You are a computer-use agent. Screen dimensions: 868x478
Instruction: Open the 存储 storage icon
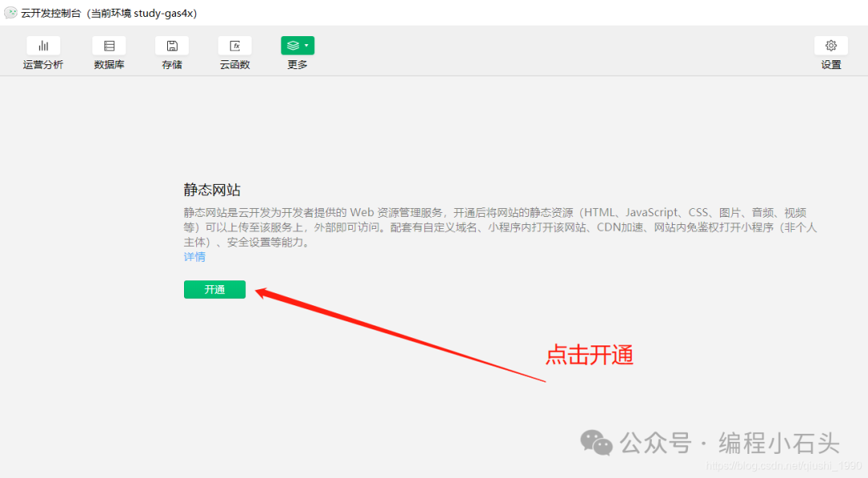(x=172, y=46)
